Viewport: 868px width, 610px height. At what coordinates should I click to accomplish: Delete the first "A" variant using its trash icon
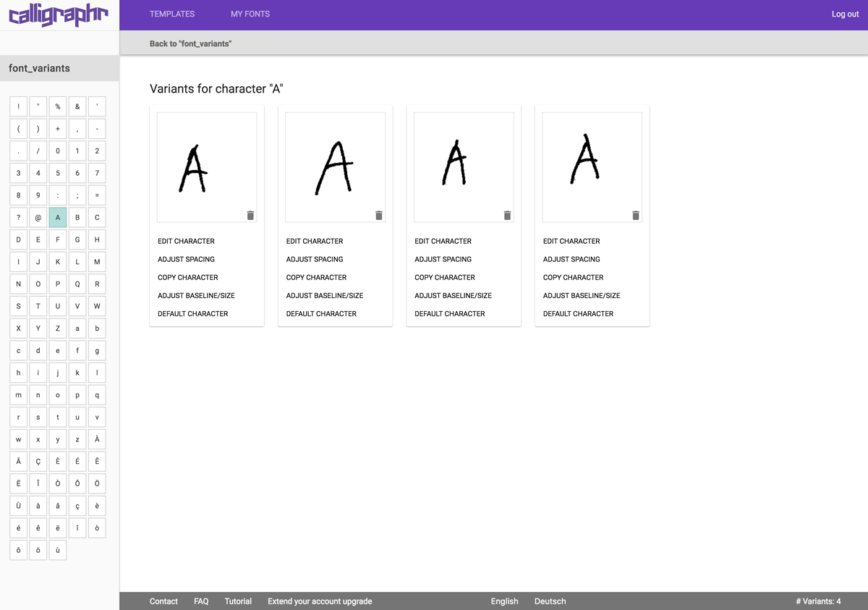pos(250,215)
